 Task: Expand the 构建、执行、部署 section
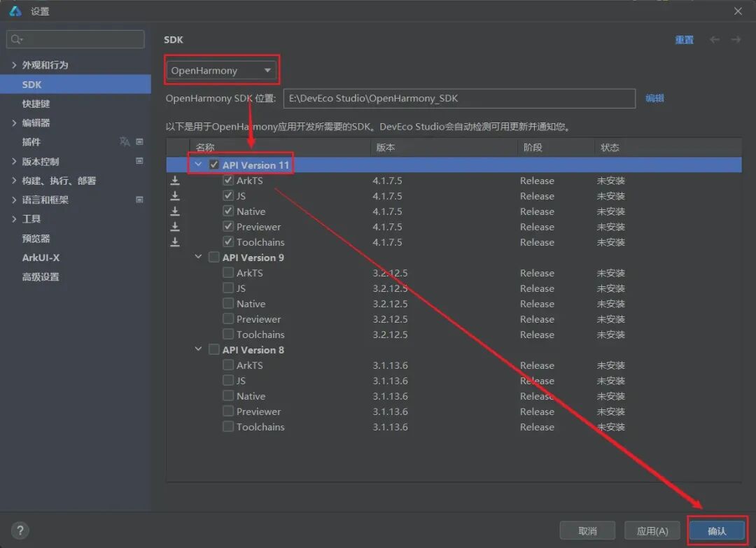pyautogui.click(x=14, y=181)
